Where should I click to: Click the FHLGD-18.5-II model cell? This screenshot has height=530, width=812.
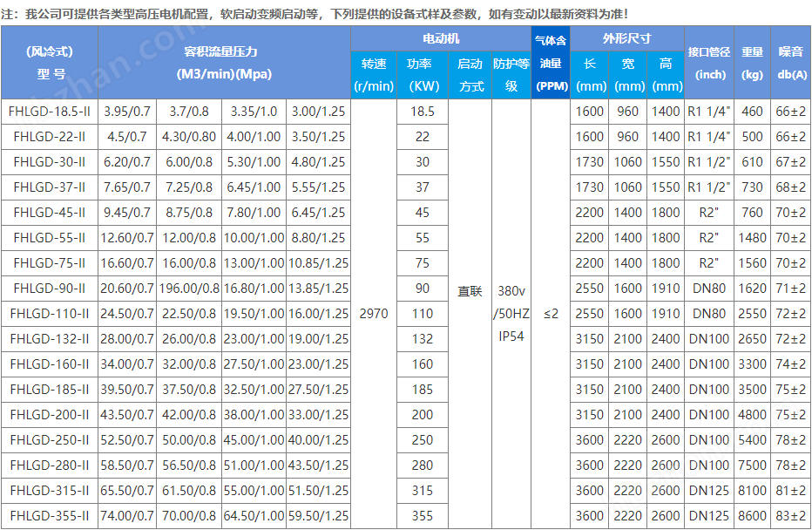(50, 112)
